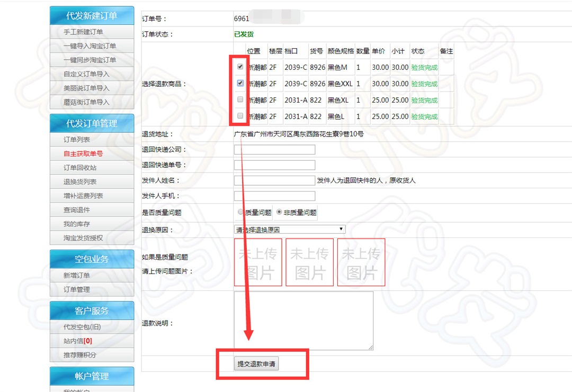The width and height of the screenshot is (572, 392).
Task: Go to 自主获取单号 menu item
Action: 83,154
